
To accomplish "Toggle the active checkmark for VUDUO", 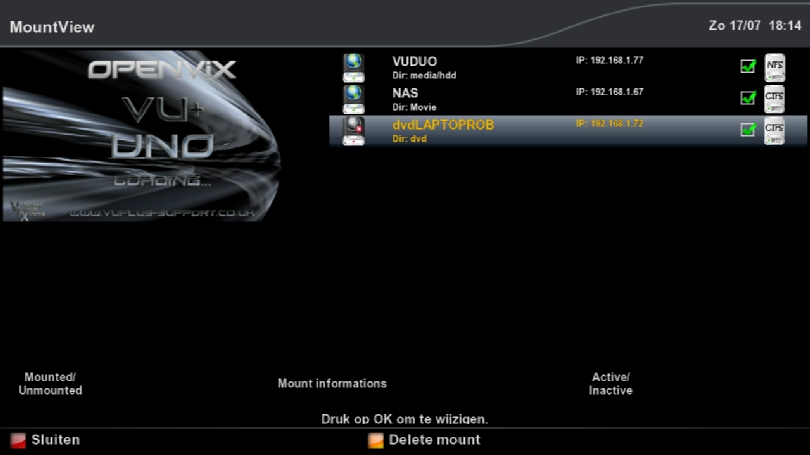I will pos(748,66).
